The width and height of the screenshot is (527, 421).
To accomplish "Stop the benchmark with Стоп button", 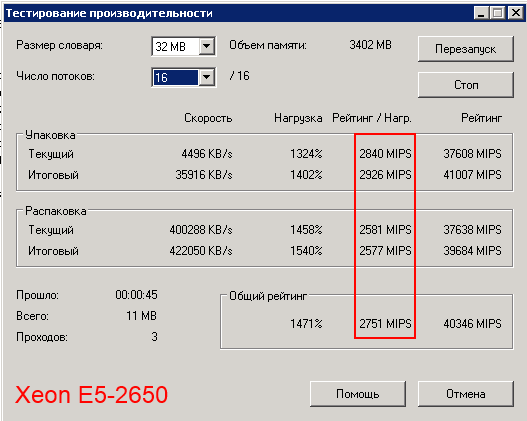I will [465, 85].
